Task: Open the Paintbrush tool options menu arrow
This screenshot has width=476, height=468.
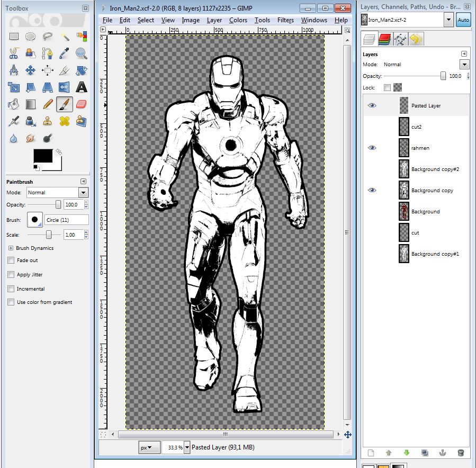Action: coord(84,182)
